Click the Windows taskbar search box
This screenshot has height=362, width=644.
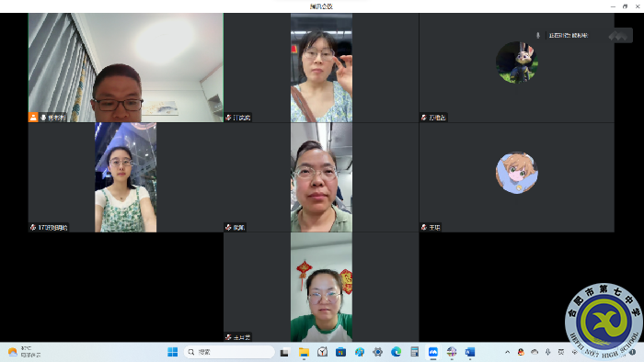(229, 352)
